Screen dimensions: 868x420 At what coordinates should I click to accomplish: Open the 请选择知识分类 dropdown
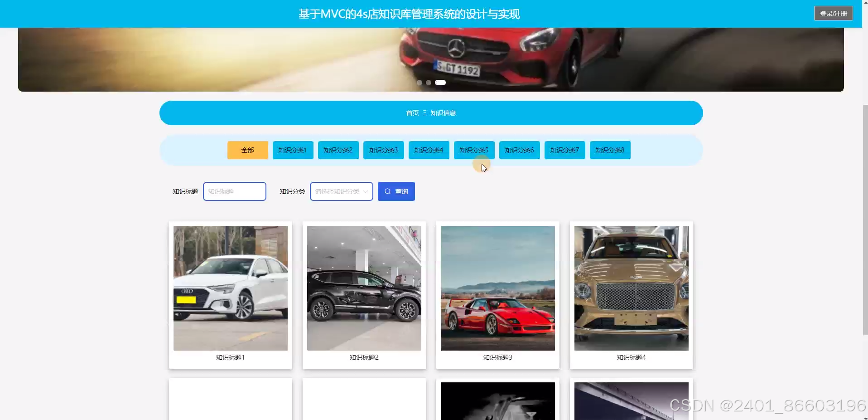point(342,191)
